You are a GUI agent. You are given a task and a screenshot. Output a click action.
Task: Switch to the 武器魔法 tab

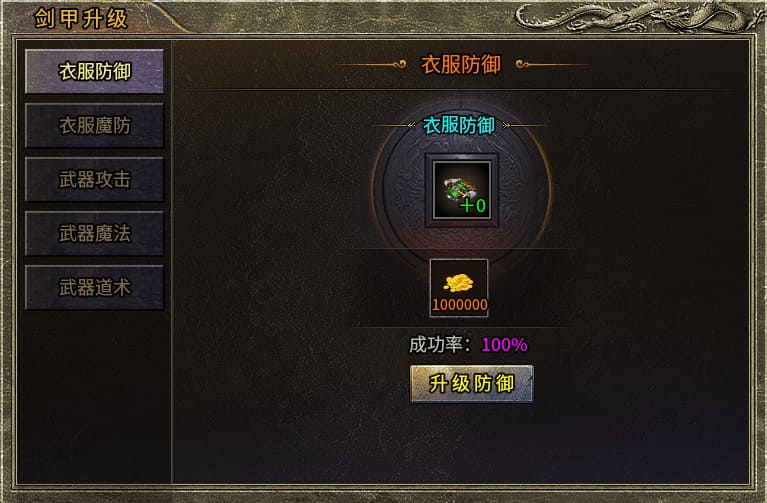point(94,233)
